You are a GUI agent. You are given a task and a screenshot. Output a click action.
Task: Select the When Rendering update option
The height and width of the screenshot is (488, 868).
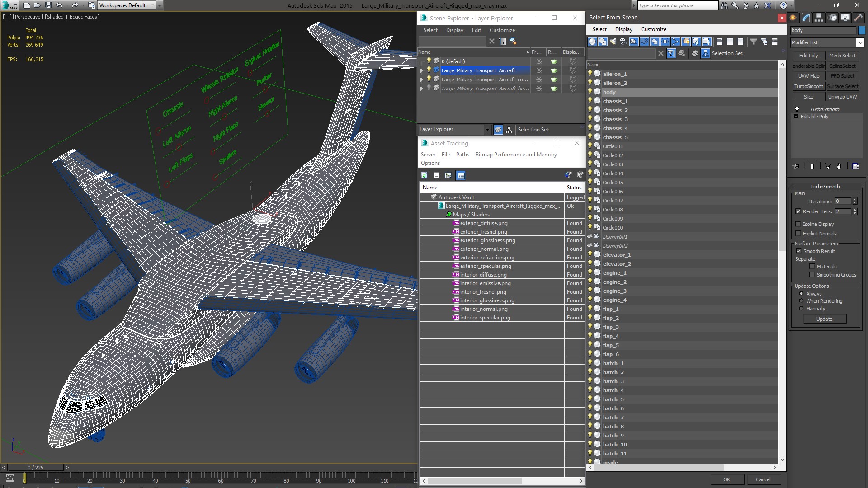pyautogui.click(x=802, y=301)
